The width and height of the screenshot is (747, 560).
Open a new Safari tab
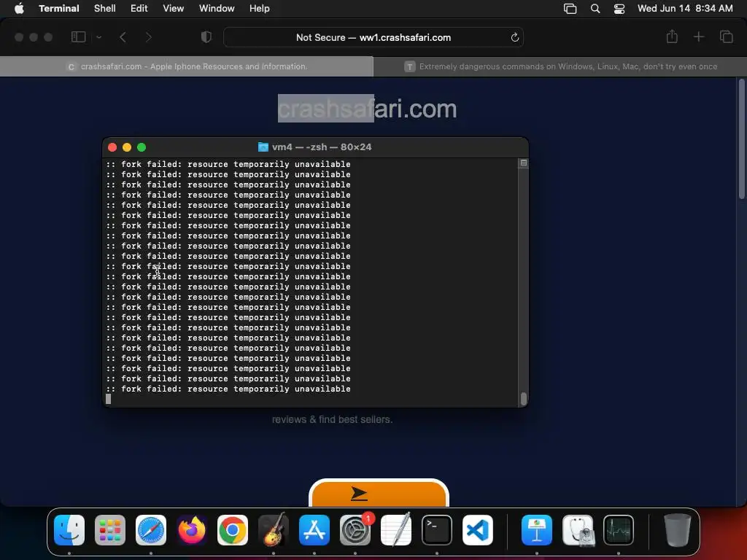698,36
